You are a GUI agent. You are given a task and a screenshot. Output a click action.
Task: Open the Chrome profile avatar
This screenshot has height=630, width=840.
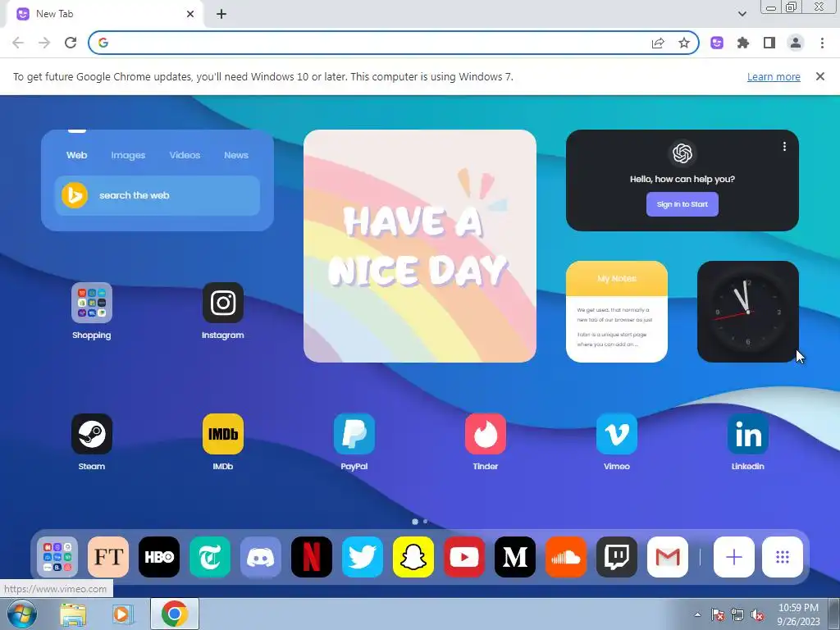[x=796, y=43]
